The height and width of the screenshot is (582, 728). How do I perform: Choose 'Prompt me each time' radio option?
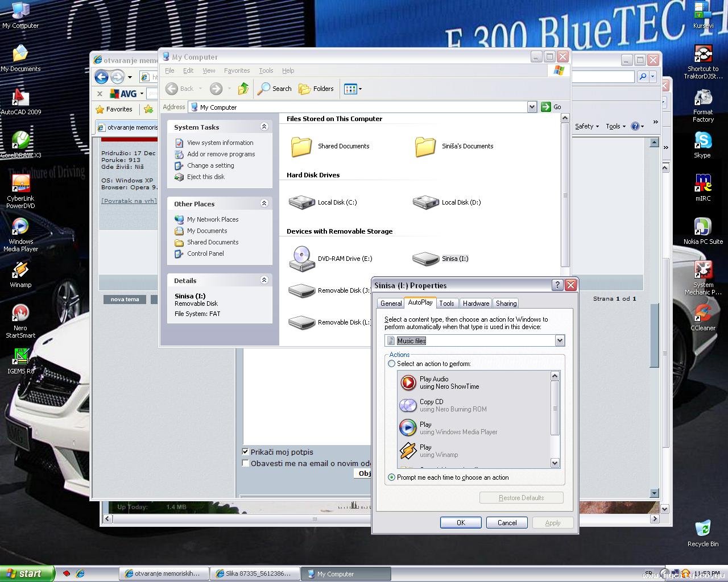391,477
